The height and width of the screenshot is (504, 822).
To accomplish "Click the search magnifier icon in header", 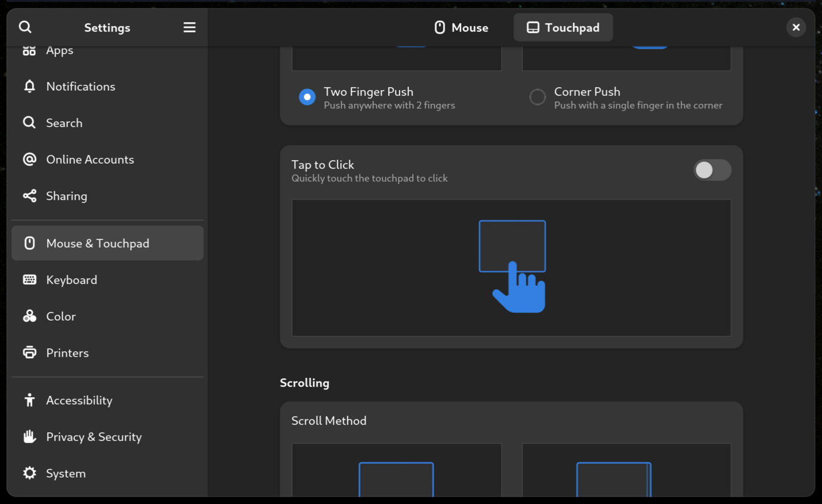I will (x=25, y=27).
